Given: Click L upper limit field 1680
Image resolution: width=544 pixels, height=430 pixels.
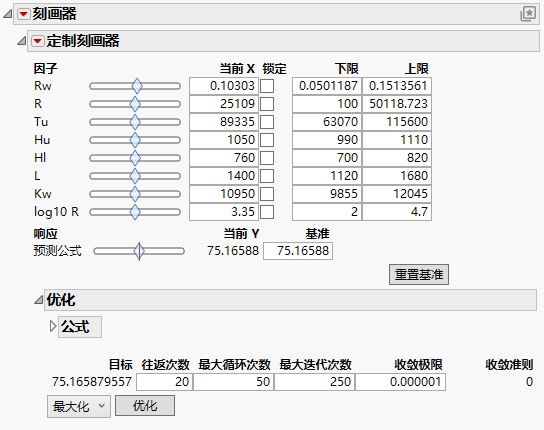Looking at the screenshot, I should coord(397,176).
